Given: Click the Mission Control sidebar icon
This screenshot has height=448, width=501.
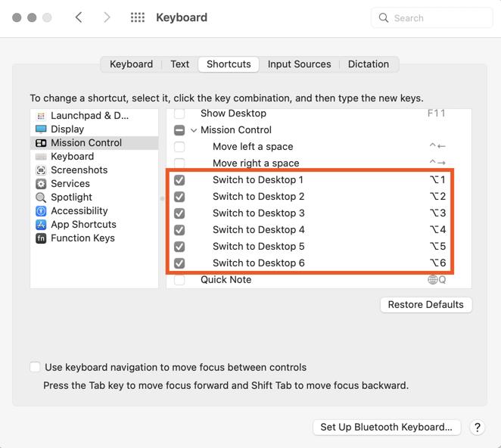Looking at the screenshot, I should point(41,143).
